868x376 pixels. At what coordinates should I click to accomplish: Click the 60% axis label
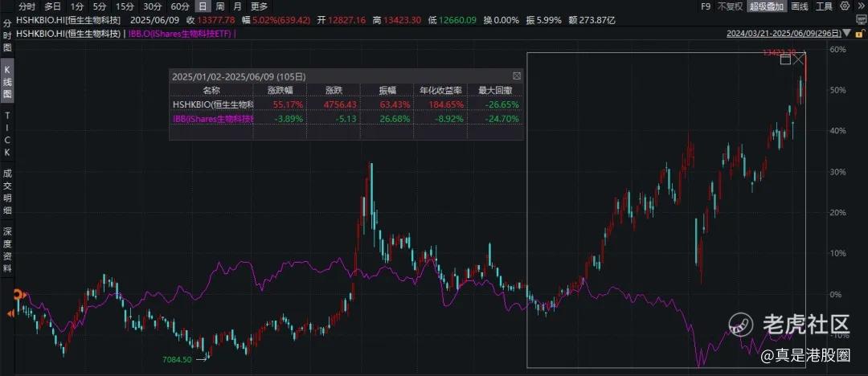point(838,49)
